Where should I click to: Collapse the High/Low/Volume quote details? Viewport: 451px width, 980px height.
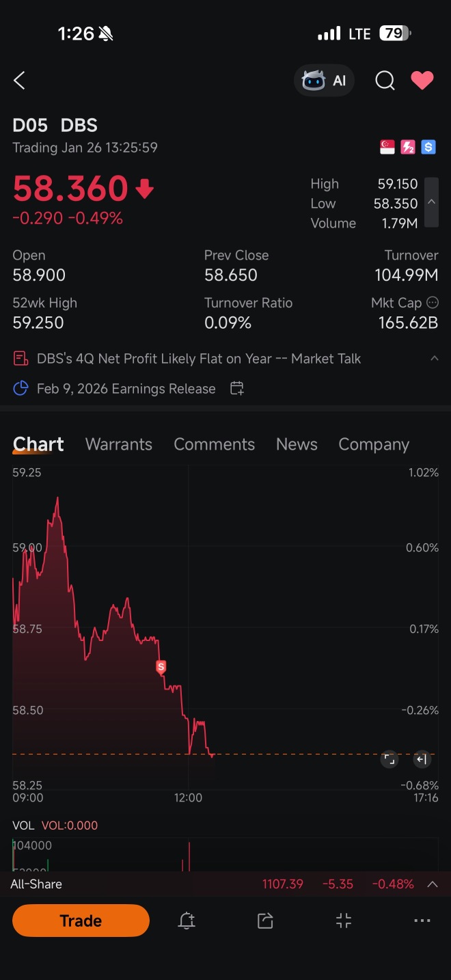click(431, 202)
